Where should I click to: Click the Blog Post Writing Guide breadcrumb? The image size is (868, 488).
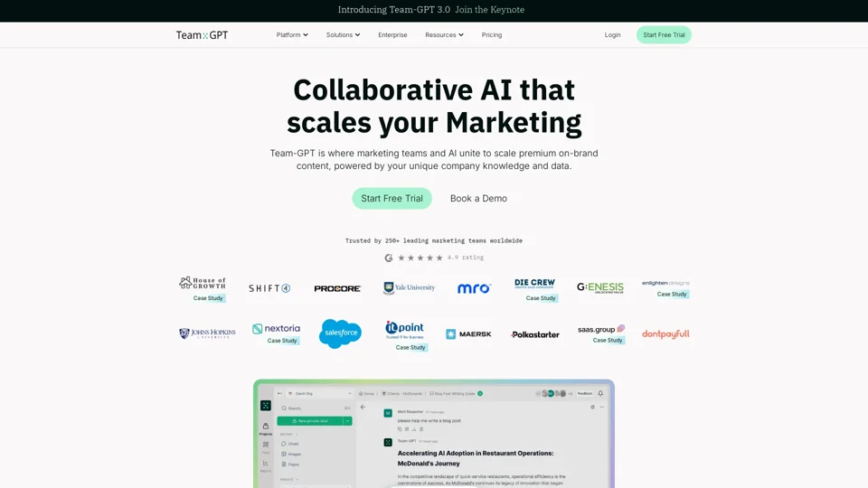coord(453,394)
